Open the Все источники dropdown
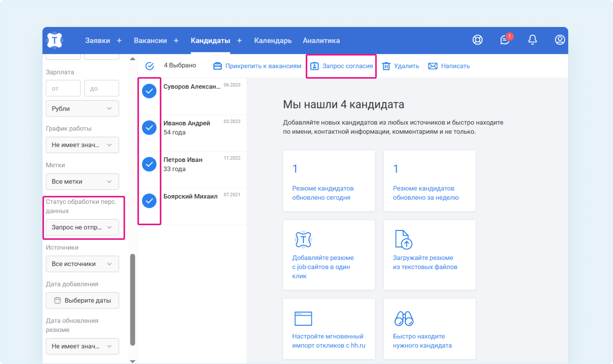 click(82, 264)
